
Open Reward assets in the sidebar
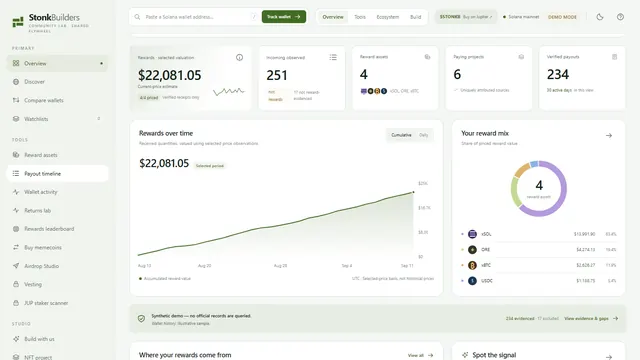[57, 155]
